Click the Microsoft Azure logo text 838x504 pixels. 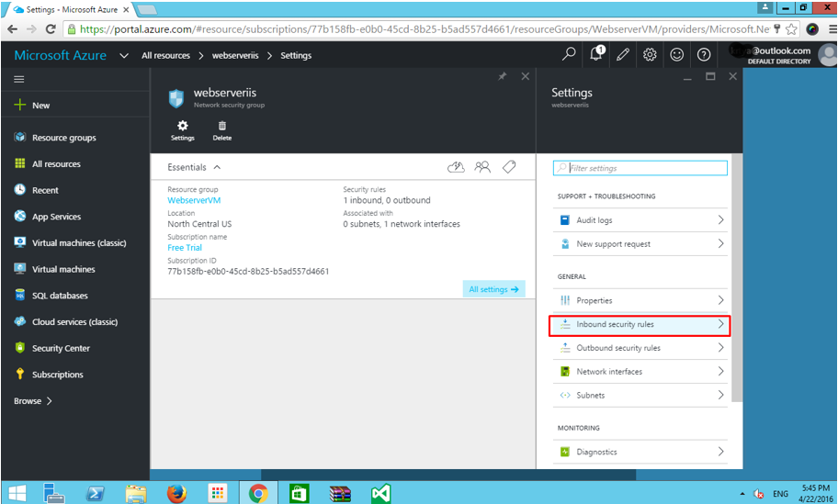[x=61, y=55]
